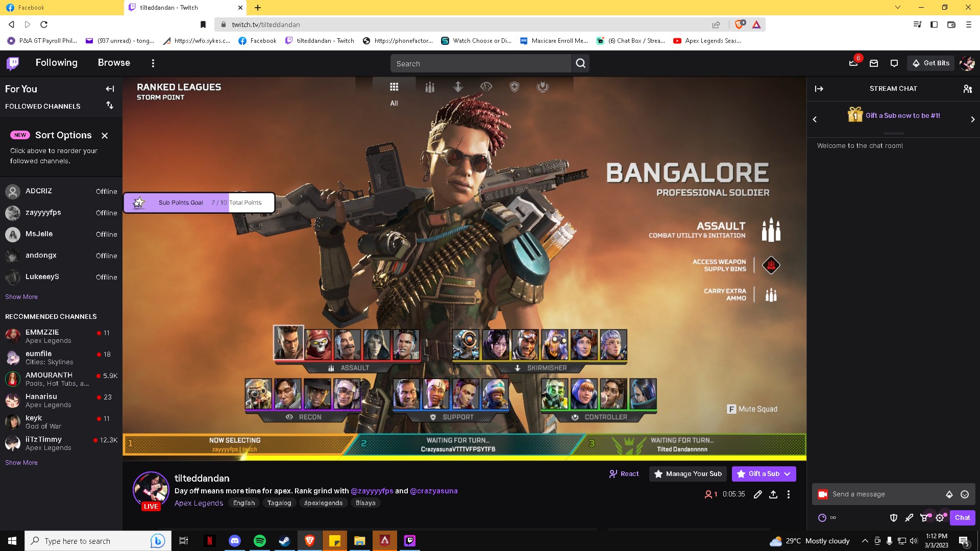Open the Apex Legends Seas... bookmark
Screen dimensions: 980x551
click(707, 41)
